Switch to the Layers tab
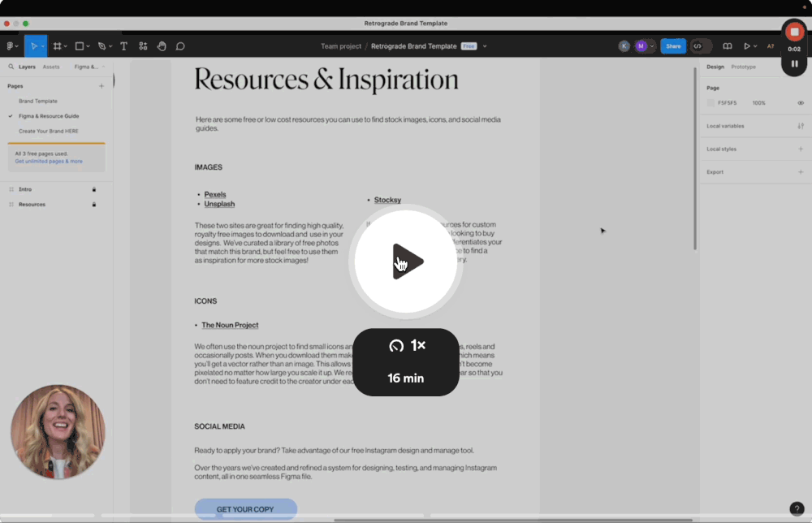Image resolution: width=812 pixels, height=523 pixels. [x=27, y=67]
